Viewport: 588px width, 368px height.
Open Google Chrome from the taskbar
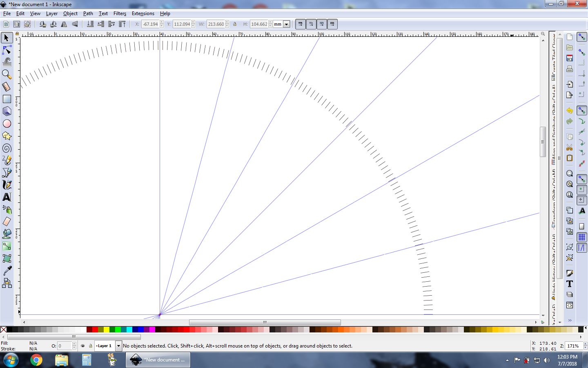coord(37,361)
